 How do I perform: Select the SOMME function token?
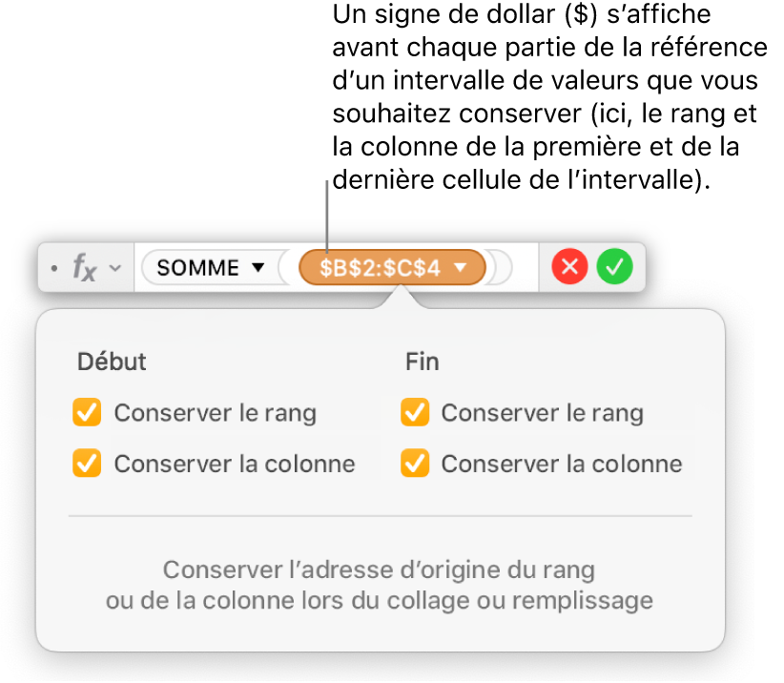[198, 268]
